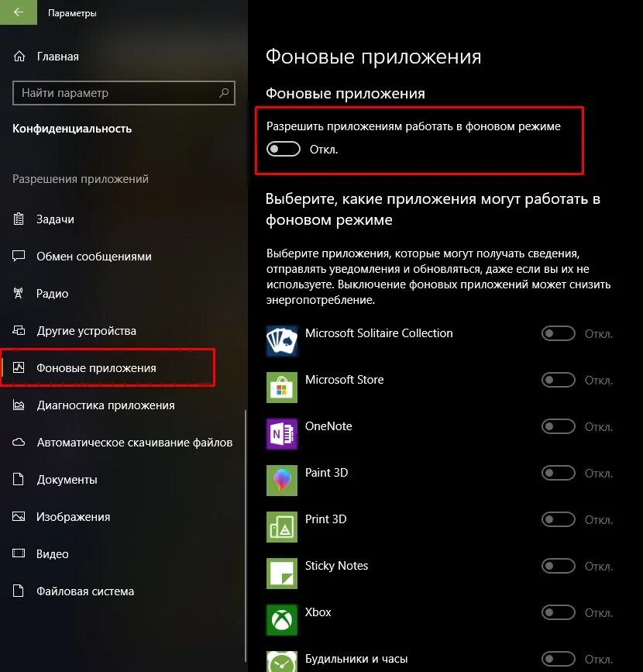
Task: Click the search magnifier icon
Action: coord(224,92)
